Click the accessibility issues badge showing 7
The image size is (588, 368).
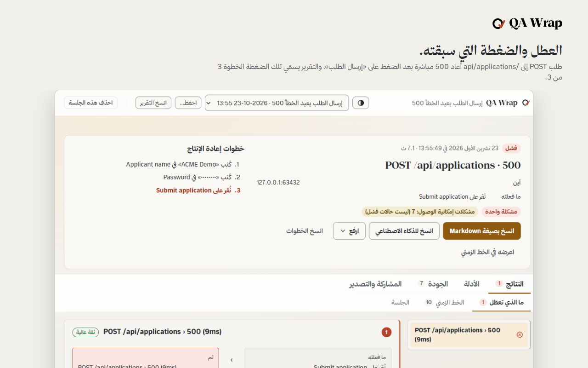tap(420, 212)
